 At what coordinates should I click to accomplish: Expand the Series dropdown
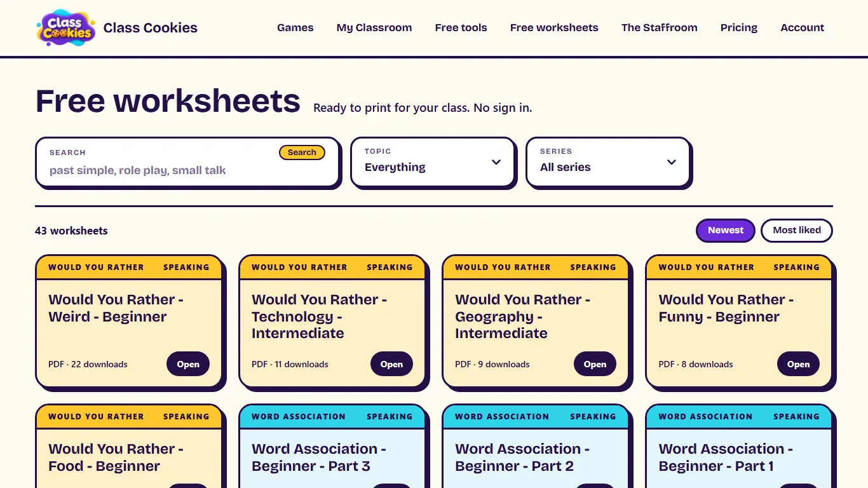608,162
